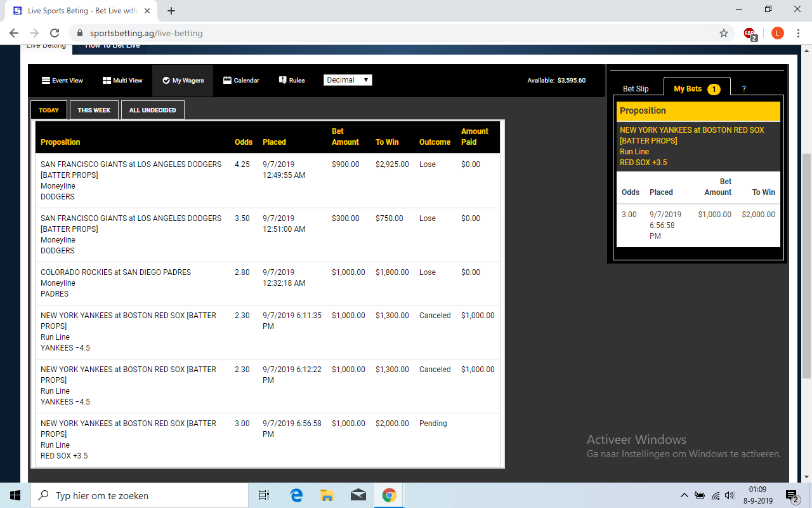Reload the sportsbetting.ag page
This screenshot has width=812, height=508.
(55, 33)
